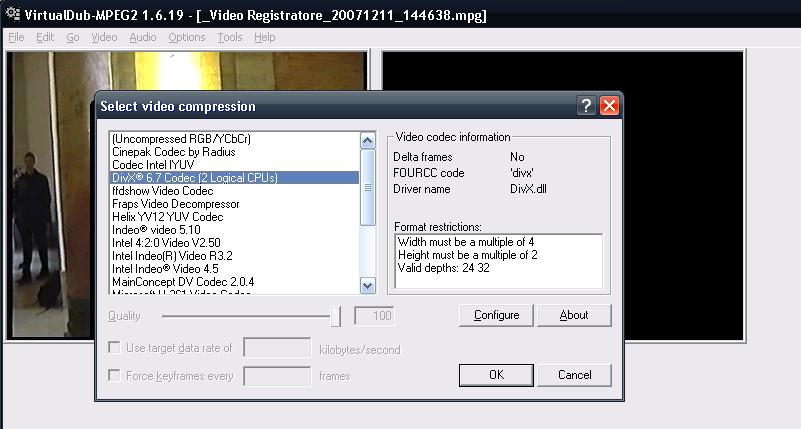The width and height of the screenshot is (801, 429).
Task: Click the VirtualDub title bar app icon
Action: coord(10,10)
